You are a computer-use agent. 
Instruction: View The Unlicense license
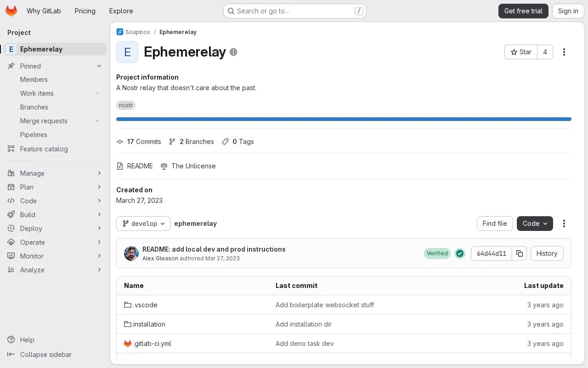point(188,166)
